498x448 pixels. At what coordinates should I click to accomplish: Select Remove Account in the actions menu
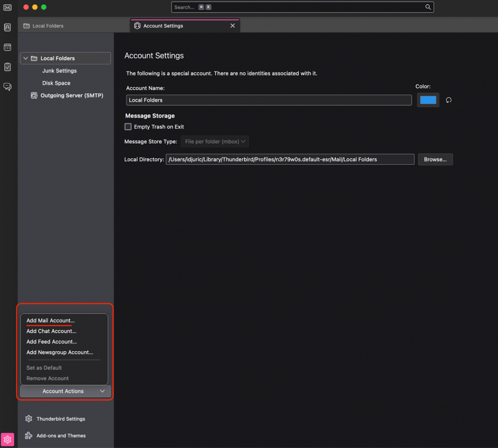click(47, 378)
